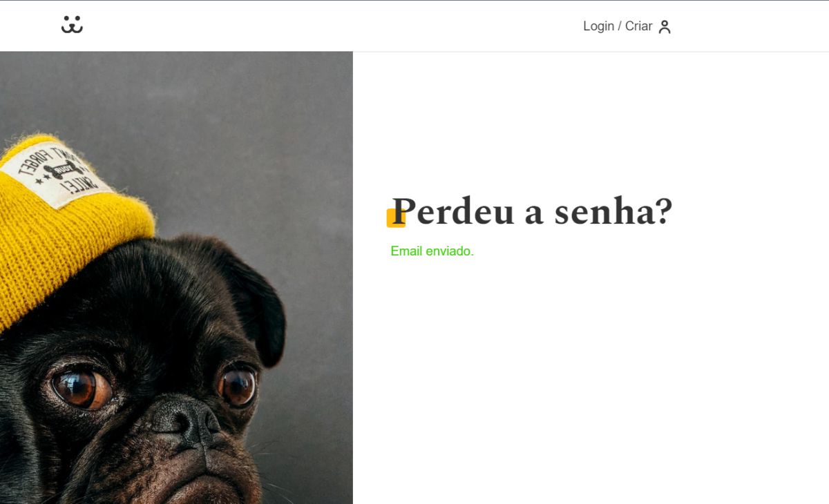Click the word 'senha?' in the title
This screenshot has width=829, height=504.
point(613,211)
